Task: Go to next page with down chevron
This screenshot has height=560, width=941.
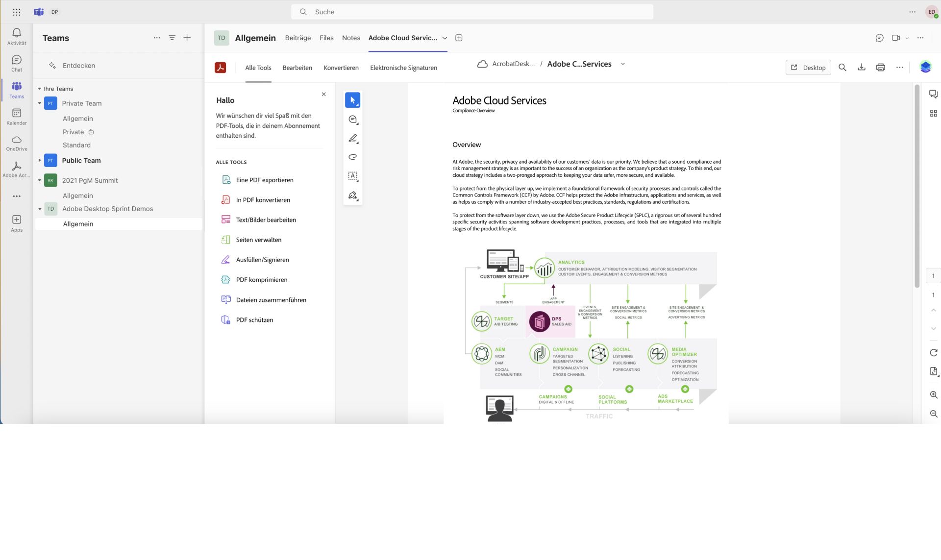Action: [934, 329]
